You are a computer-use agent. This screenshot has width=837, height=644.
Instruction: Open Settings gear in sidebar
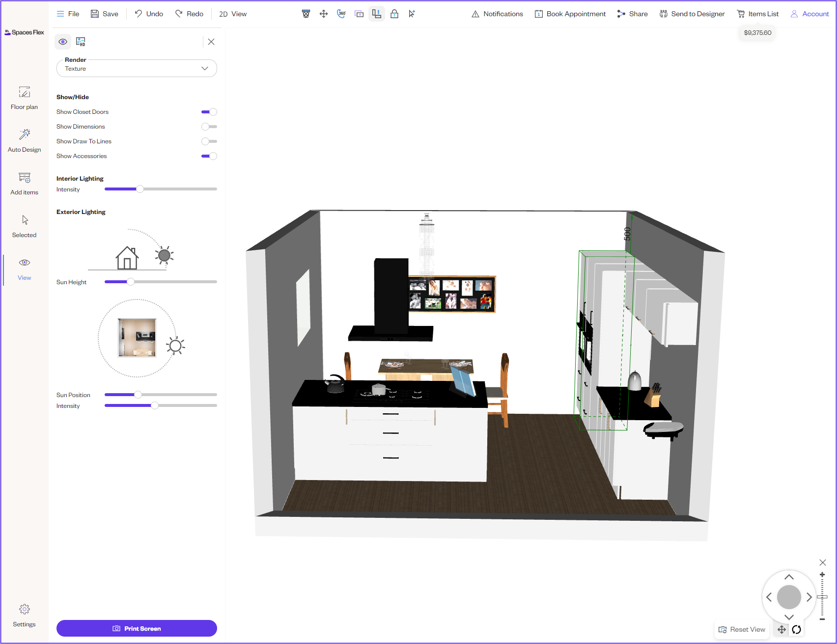coord(24,615)
